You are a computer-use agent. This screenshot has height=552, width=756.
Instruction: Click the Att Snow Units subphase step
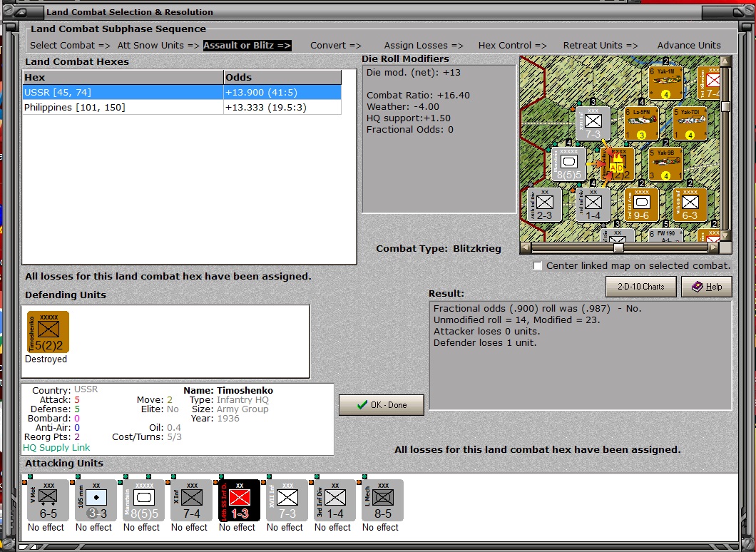pyautogui.click(x=158, y=46)
